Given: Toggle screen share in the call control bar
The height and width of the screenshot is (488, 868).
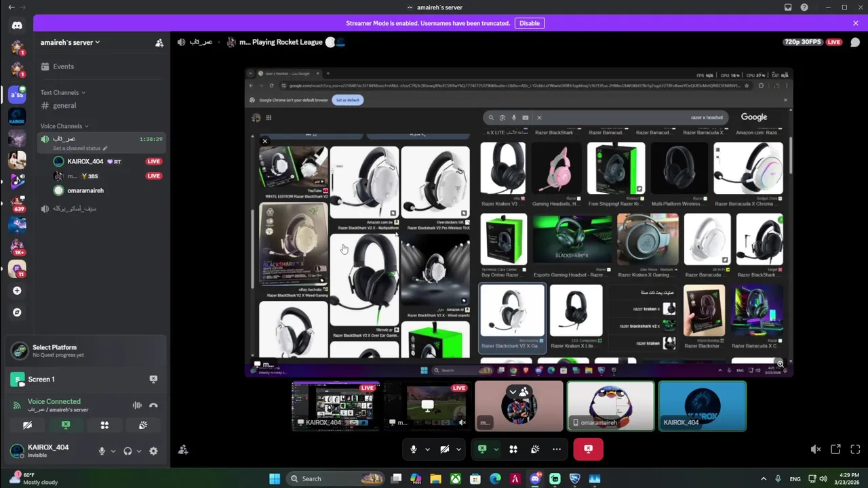Looking at the screenshot, I should pyautogui.click(x=482, y=449).
